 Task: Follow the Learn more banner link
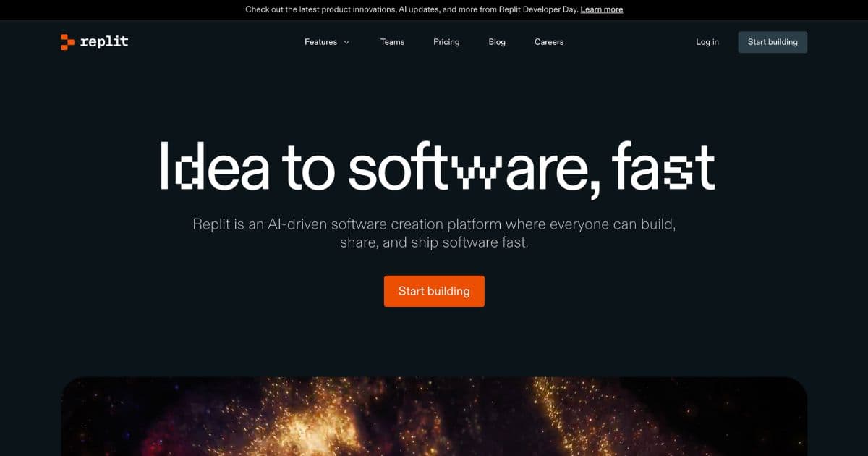point(602,9)
